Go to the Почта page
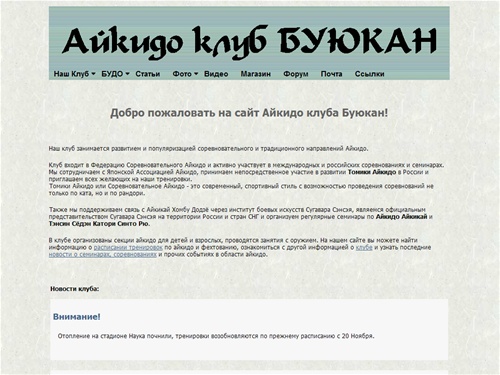The height and width of the screenshot is (375, 500). [331, 74]
